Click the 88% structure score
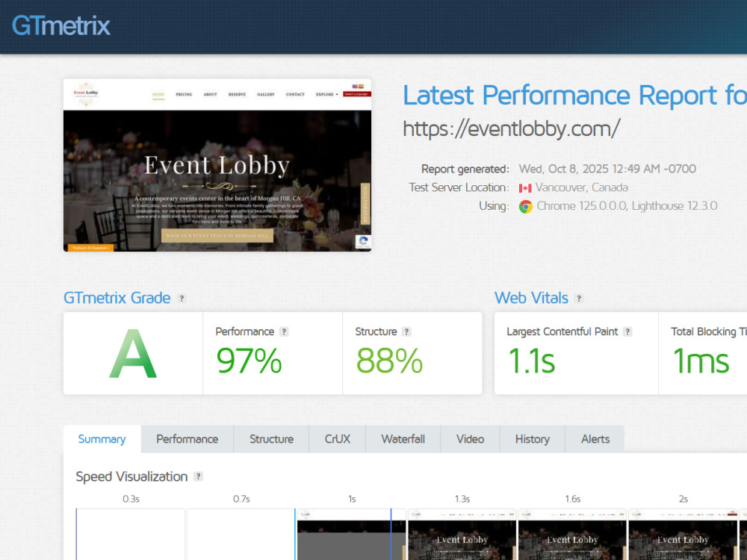Image resolution: width=747 pixels, height=560 pixels. (389, 361)
